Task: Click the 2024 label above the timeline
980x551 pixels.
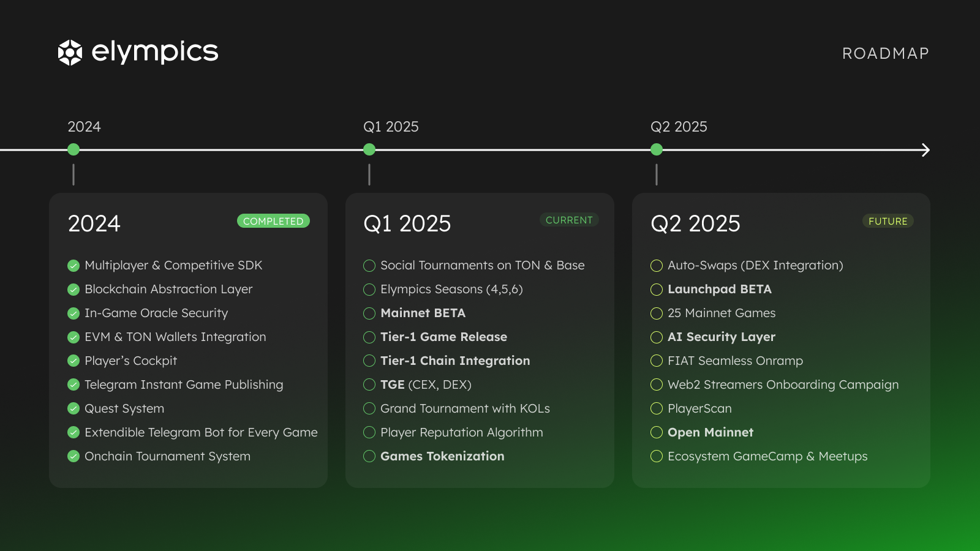Action: pos(84,127)
